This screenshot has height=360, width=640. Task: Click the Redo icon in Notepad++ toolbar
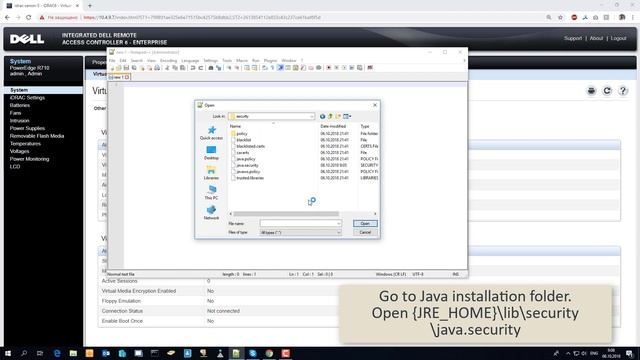point(200,68)
